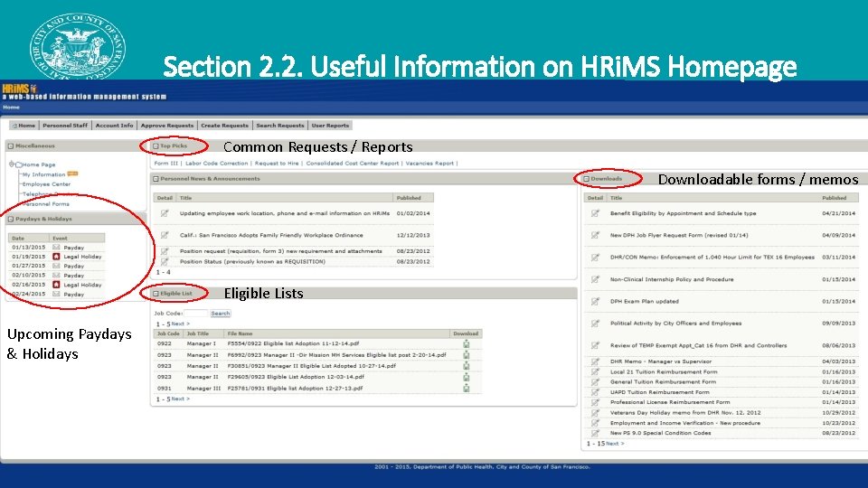Image resolution: width=868 pixels, height=488 pixels.
Task: Select Personnel Forms in the tree
Action: tap(46, 204)
